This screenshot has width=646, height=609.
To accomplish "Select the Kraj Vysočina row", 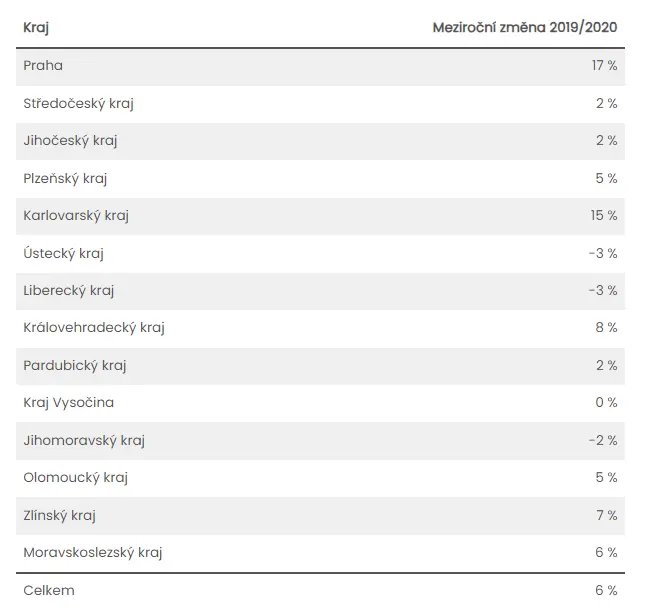I will coord(321,403).
